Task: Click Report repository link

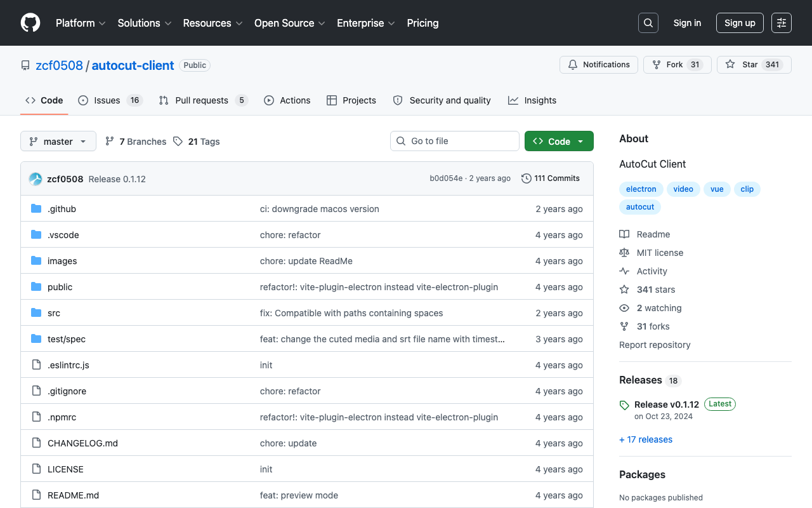Action: pyautogui.click(x=655, y=345)
